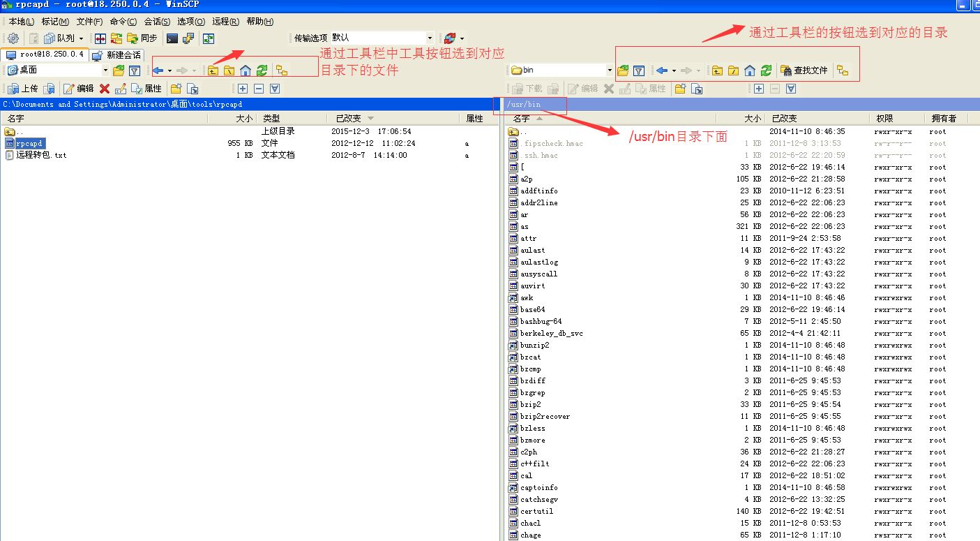This screenshot has width=980, height=541.
Task: Go to local home directory icon
Action: 246,71
